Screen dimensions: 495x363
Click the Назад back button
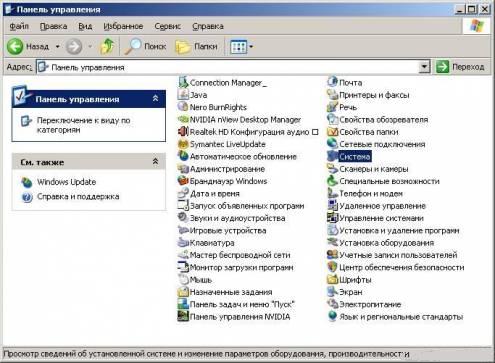(28, 47)
